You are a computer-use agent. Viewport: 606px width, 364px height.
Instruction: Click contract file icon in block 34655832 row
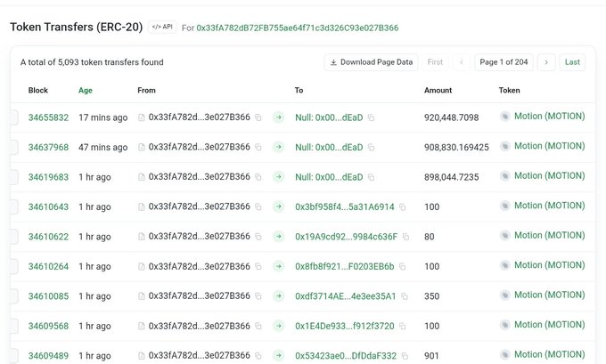142,117
